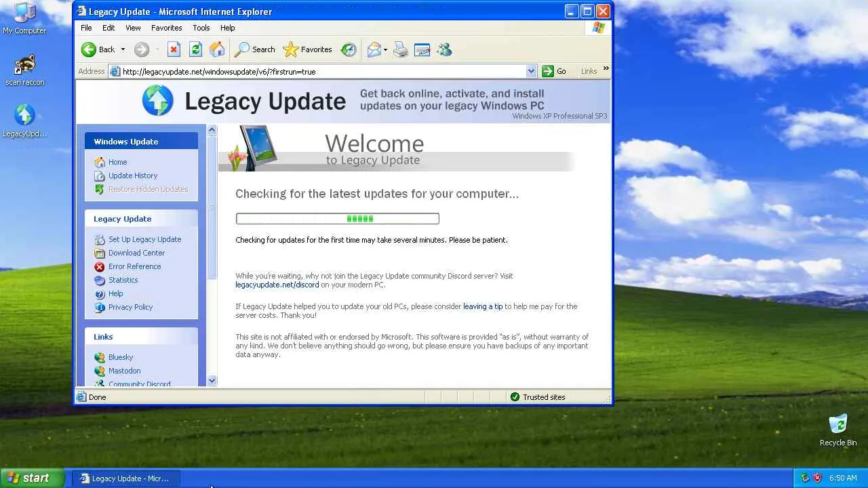
Task: Open the Favorites pane from the toolbar
Action: click(x=308, y=49)
